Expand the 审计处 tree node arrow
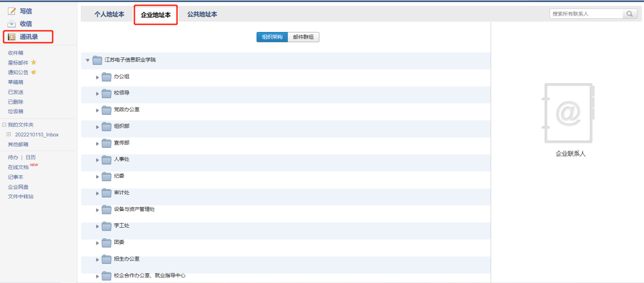 98,193
